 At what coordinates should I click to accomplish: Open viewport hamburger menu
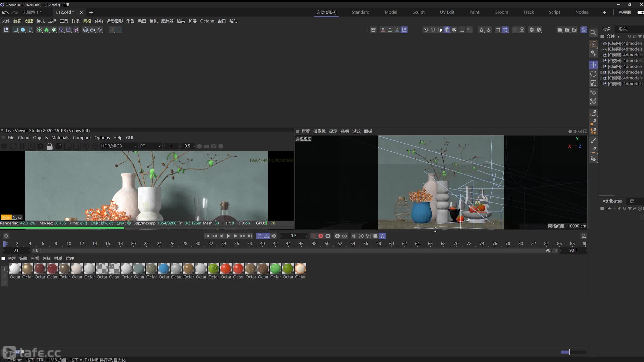[x=297, y=131]
